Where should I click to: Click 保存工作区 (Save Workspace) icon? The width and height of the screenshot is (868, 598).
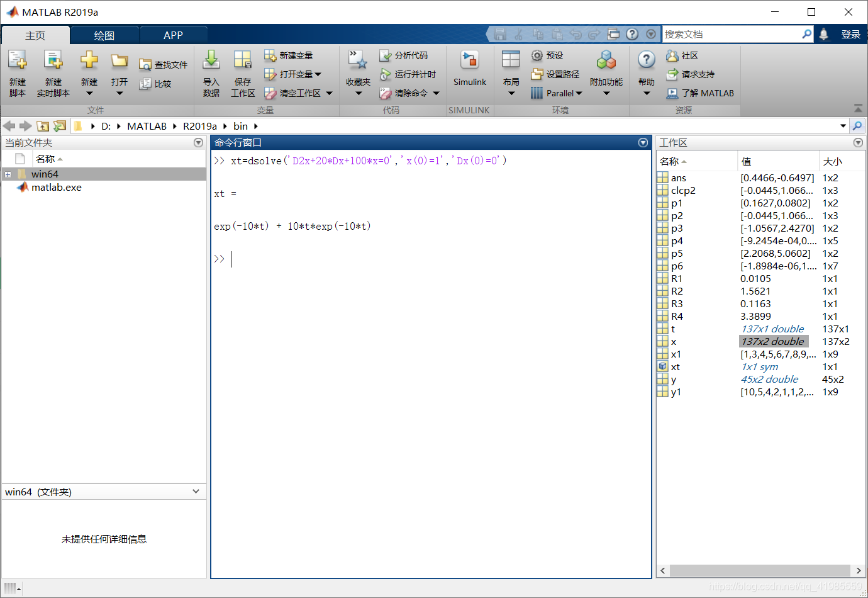(x=243, y=60)
